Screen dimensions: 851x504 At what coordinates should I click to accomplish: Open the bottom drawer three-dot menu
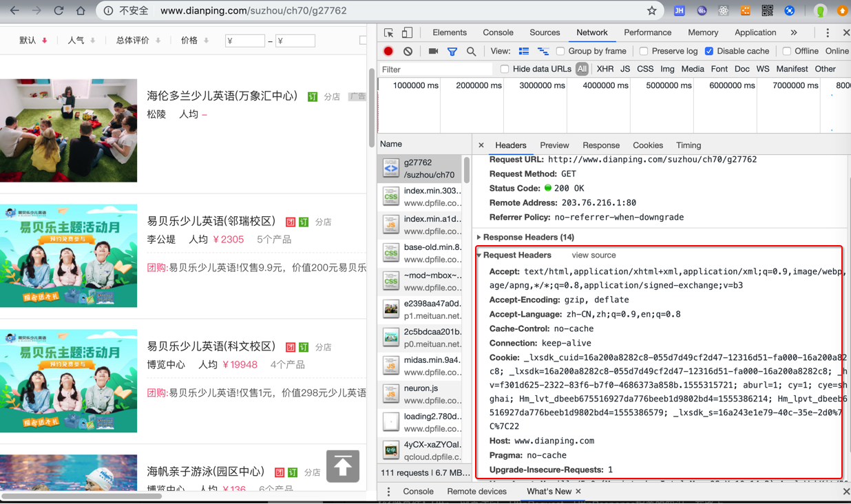pos(388,492)
